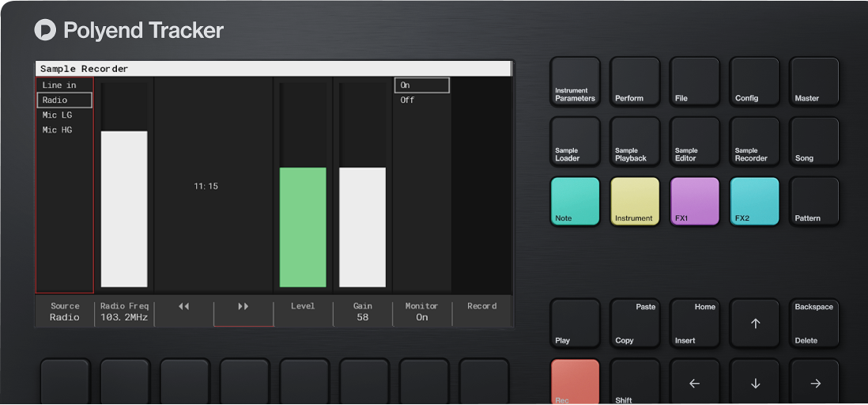This screenshot has width=868, height=405.
Task: Click the white Gain bar
Action: [x=363, y=227]
